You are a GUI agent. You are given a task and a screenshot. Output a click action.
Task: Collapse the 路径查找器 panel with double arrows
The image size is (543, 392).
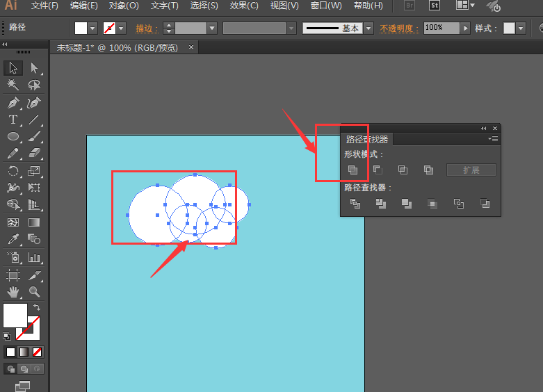pos(483,128)
